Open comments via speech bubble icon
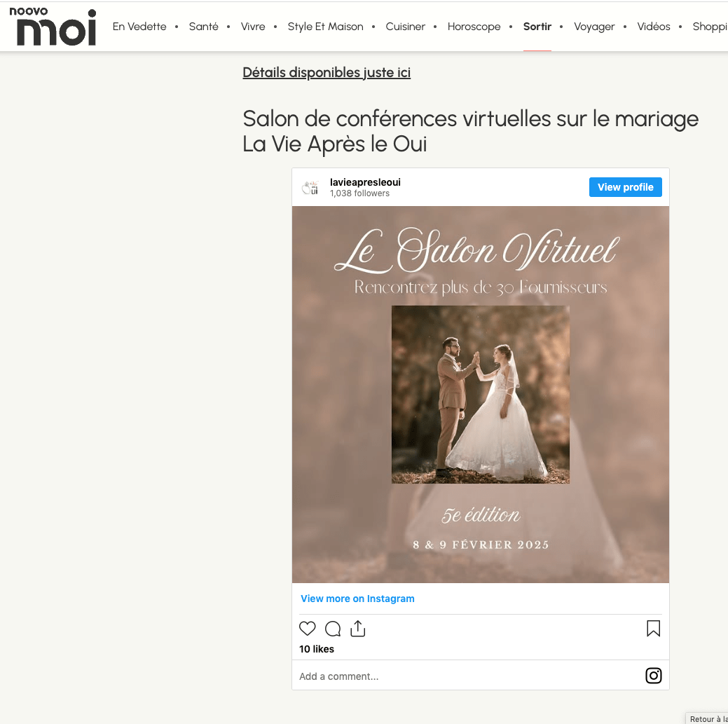Image resolution: width=728 pixels, height=724 pixels. pos(332,629)
